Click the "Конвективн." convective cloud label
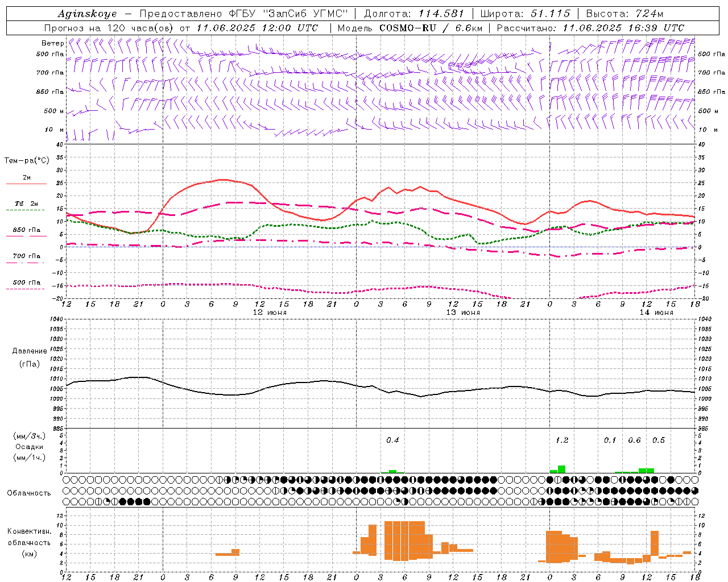 tap(29, 531)
